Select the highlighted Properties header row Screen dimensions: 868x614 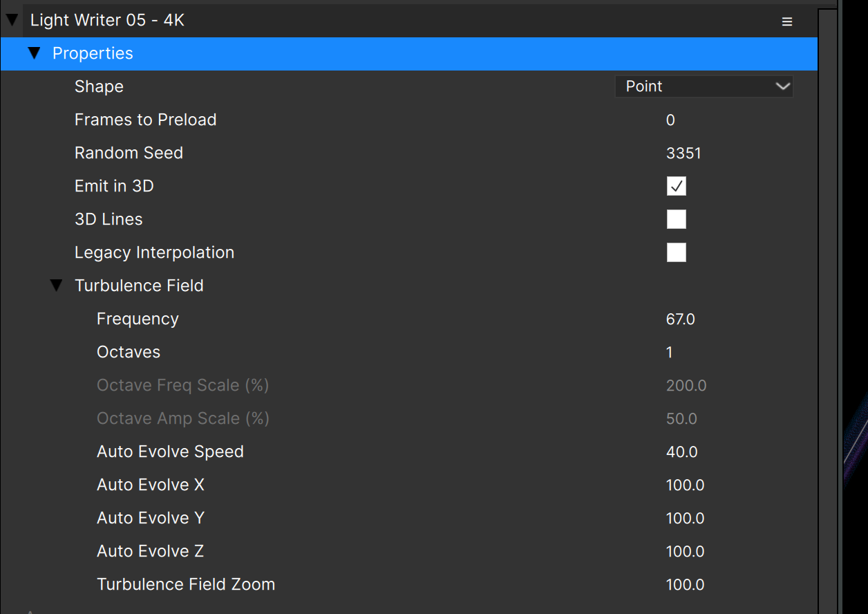tap(276, 53)
